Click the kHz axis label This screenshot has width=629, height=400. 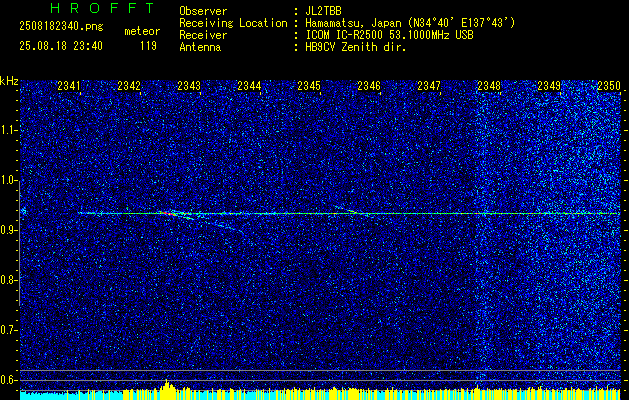click(9, 81)
